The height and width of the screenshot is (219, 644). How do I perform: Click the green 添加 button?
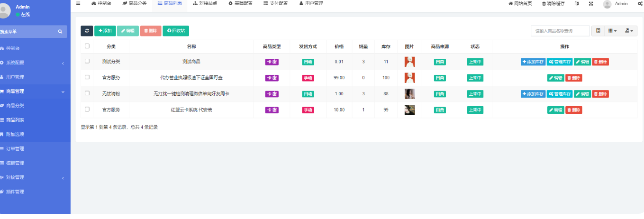(x=105, y=31)
